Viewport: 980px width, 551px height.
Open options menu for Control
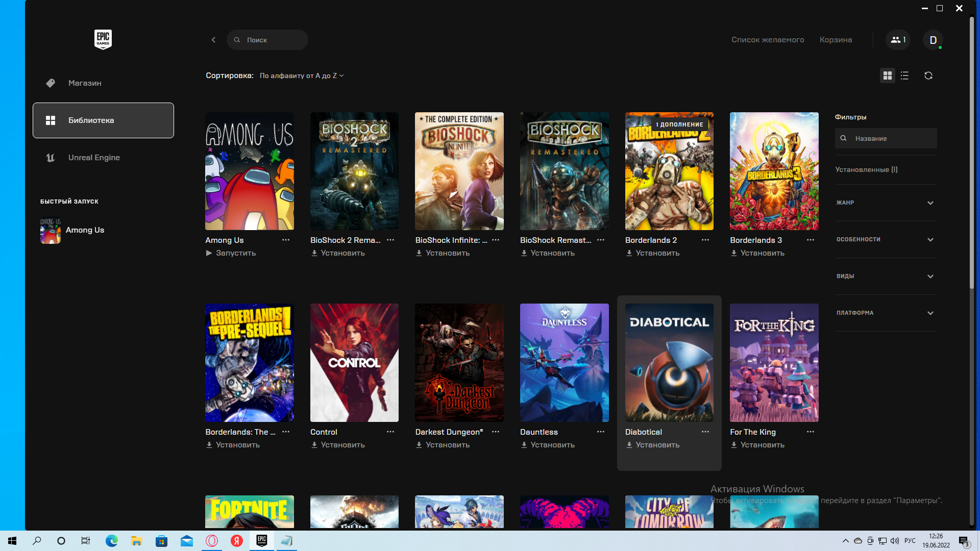coord(390,432)
